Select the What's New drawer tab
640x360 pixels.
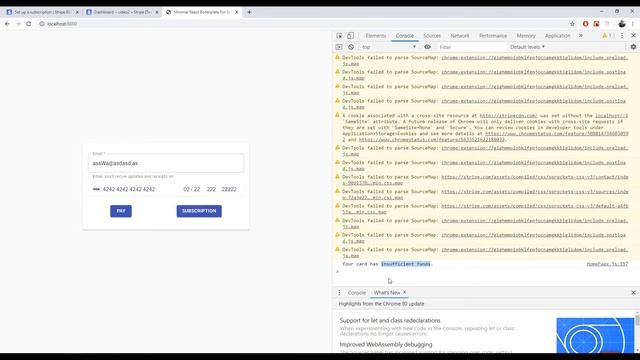click(387, 293)
